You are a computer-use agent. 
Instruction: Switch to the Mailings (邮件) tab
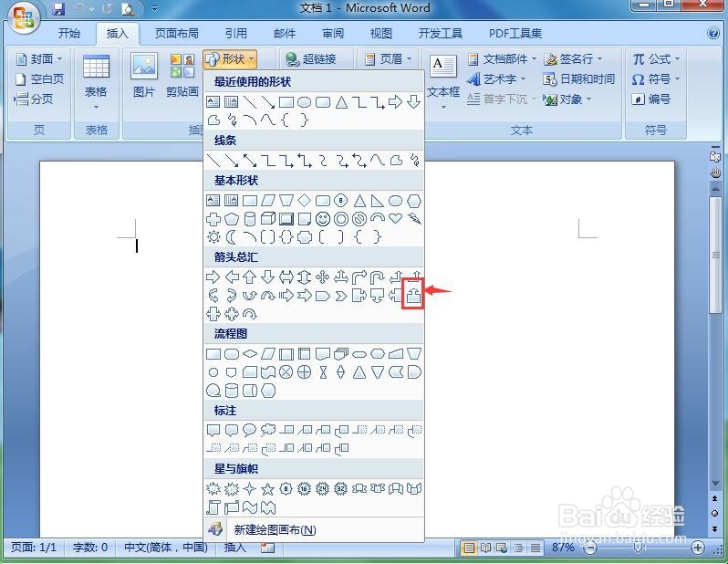284,33
